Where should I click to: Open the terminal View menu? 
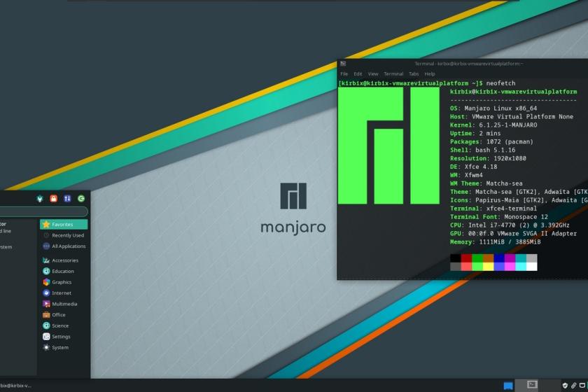pos(373,74)
